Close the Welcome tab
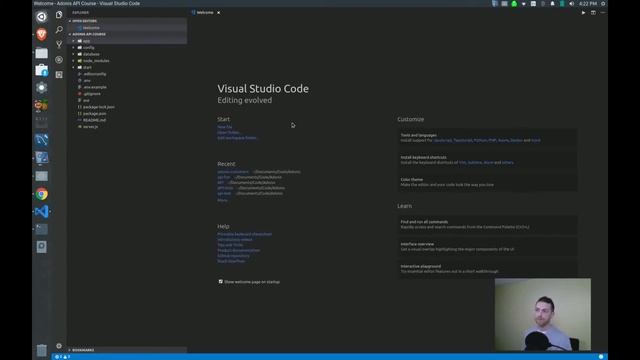This screenshot has width=640, height=360. click(x=219, y=13)
